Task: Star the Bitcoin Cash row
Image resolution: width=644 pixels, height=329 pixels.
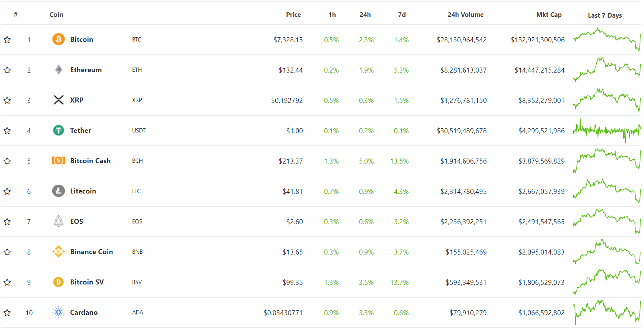Action: click(7, 161)
